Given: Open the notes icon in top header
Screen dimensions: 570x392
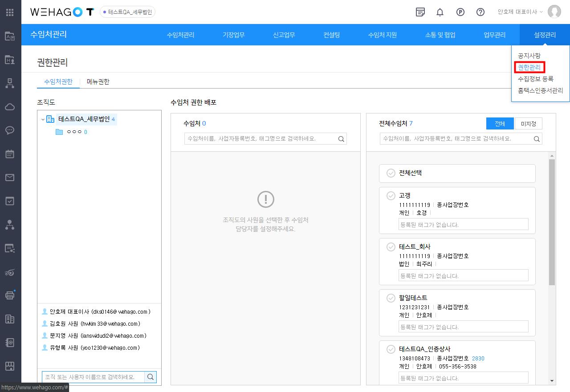Looking at the screenshot, I should pos(420,12).
